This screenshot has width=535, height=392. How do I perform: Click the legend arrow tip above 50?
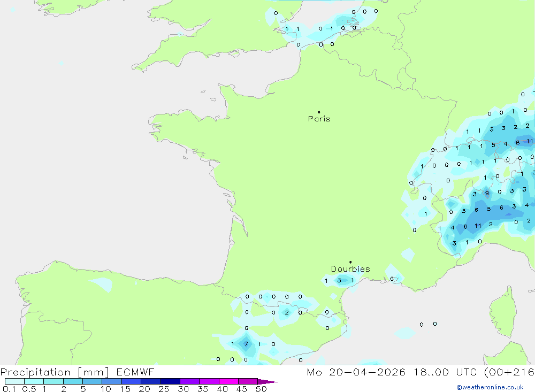[x=267, y=381]
